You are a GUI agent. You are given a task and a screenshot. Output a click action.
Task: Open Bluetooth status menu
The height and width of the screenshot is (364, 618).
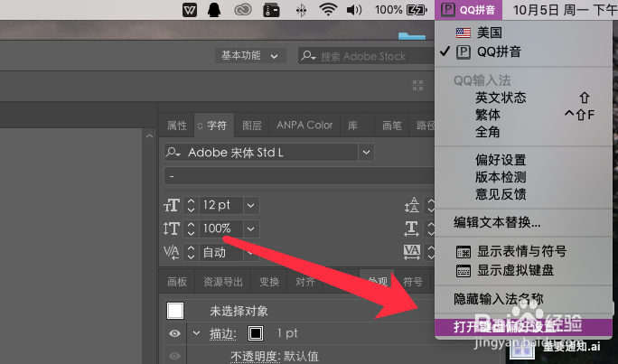[301, 10]
